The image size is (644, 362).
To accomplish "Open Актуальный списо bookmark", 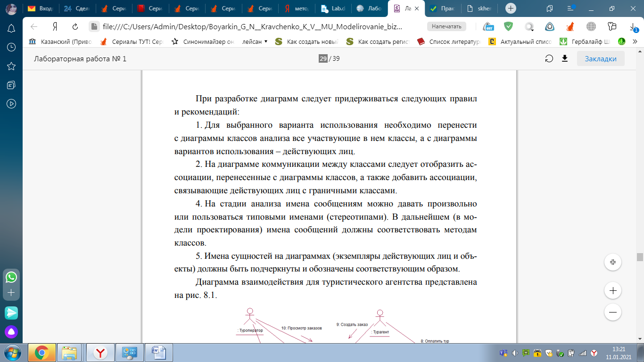I will [x=520, y=41].
